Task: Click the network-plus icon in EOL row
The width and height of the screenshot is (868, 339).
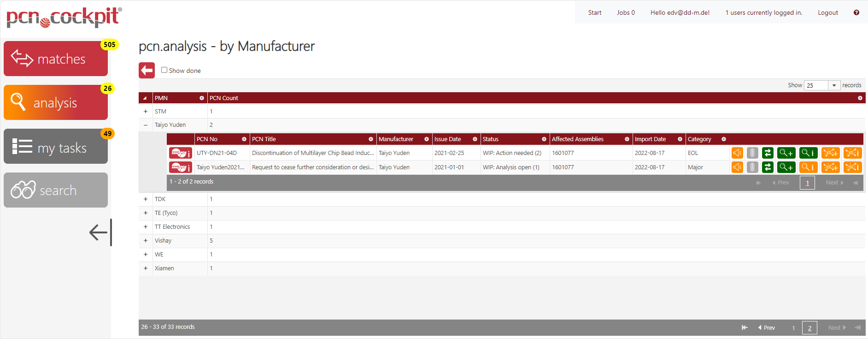Action: click(x=830, y=153)
